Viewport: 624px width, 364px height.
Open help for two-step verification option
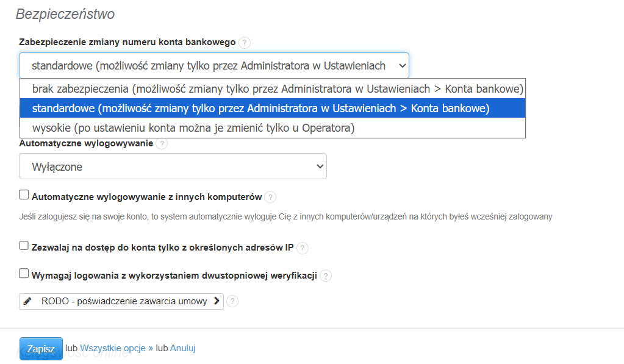tap(326, 276)
